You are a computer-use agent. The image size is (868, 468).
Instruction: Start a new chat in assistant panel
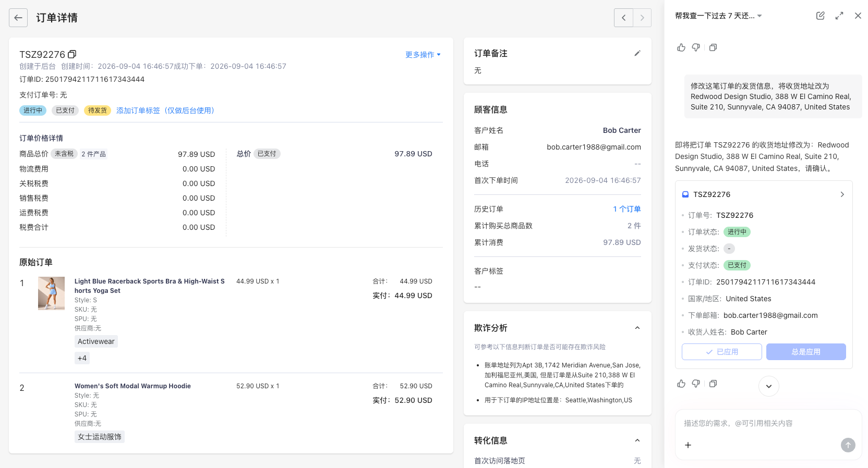[x=821, y=16]
